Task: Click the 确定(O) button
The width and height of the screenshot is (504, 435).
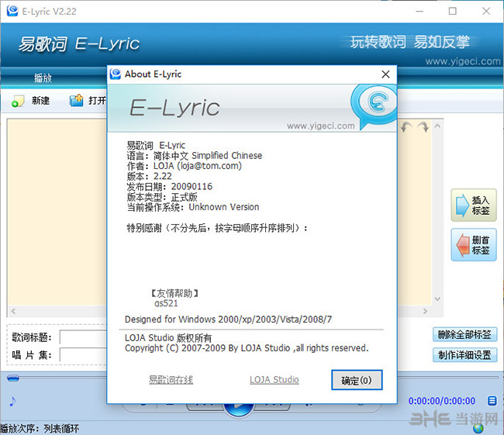Action: pos(357,380)
